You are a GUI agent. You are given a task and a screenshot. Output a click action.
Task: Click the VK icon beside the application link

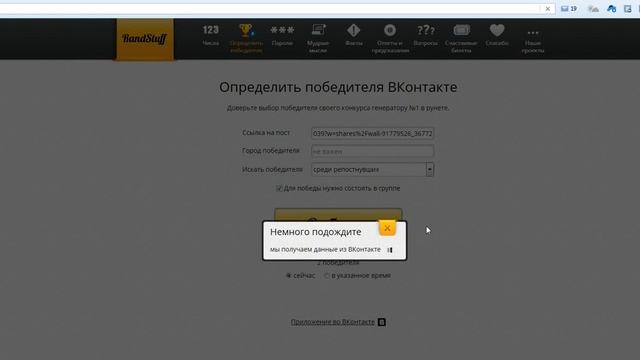point(382,322)
